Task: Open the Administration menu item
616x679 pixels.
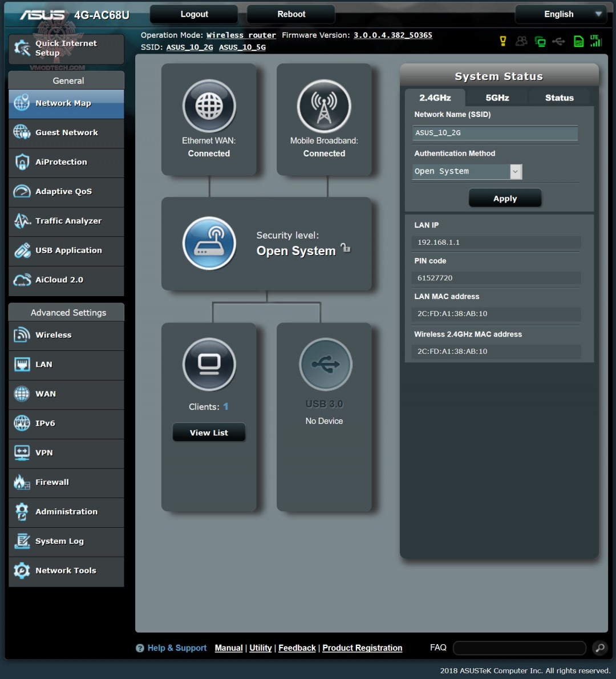Action: coord(66,511)
